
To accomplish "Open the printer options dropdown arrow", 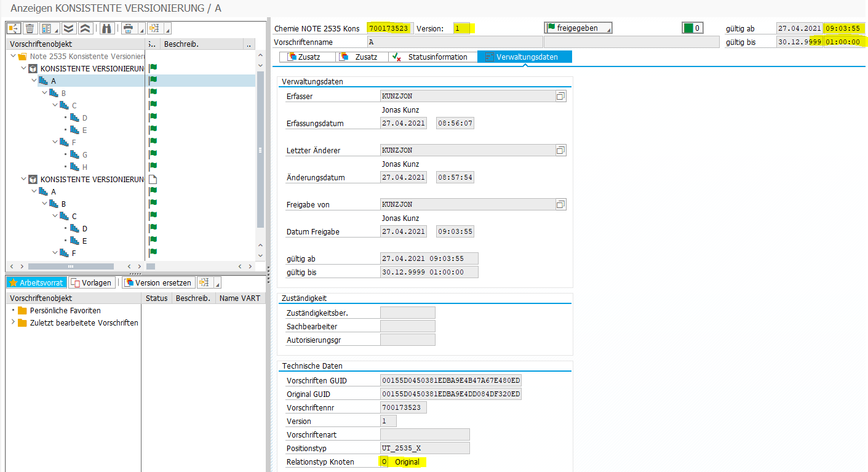I will pos(140,30).
